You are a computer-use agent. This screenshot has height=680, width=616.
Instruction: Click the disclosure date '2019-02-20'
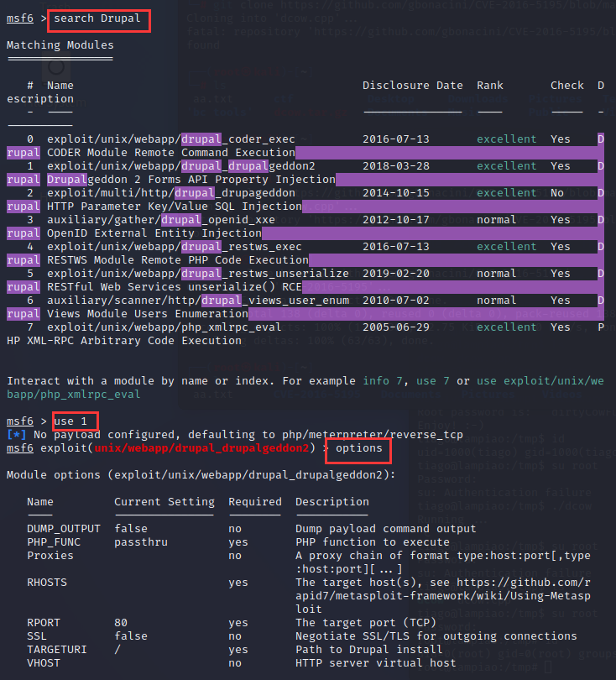[396, 274]
